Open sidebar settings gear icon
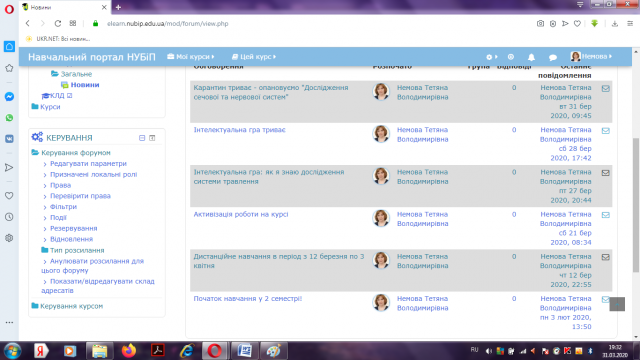This screenshot has width=640, height=360. pos(9,238)
